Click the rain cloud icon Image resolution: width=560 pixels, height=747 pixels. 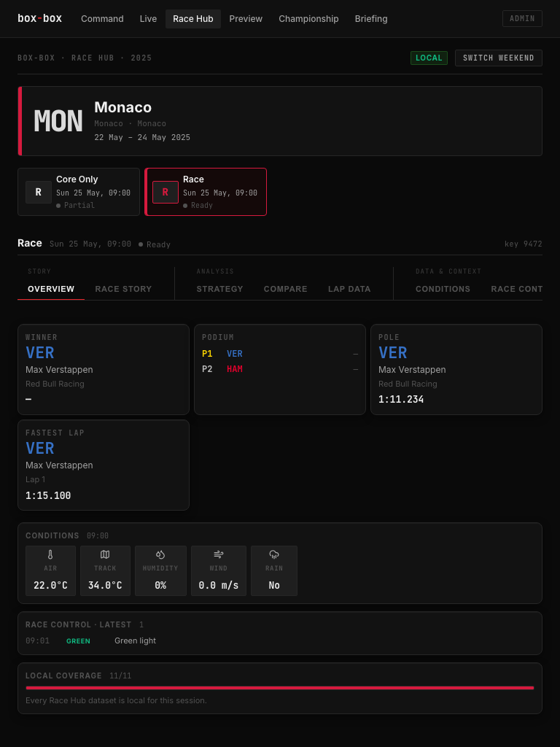[274, 554]
